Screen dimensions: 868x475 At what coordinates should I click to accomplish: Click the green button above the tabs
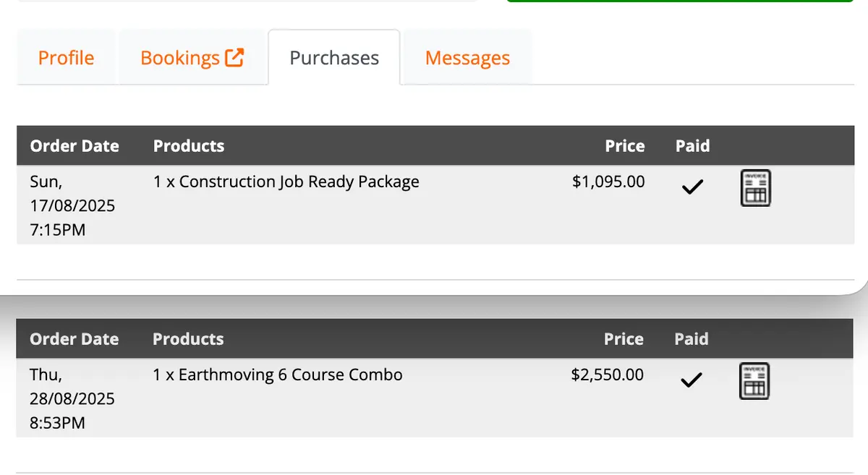click(x=680, y=1)
